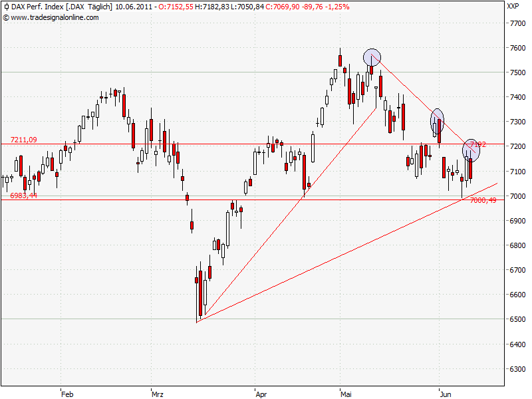Click the low value L:7050,84
The image size is (532, 399).
coord(247,7)
